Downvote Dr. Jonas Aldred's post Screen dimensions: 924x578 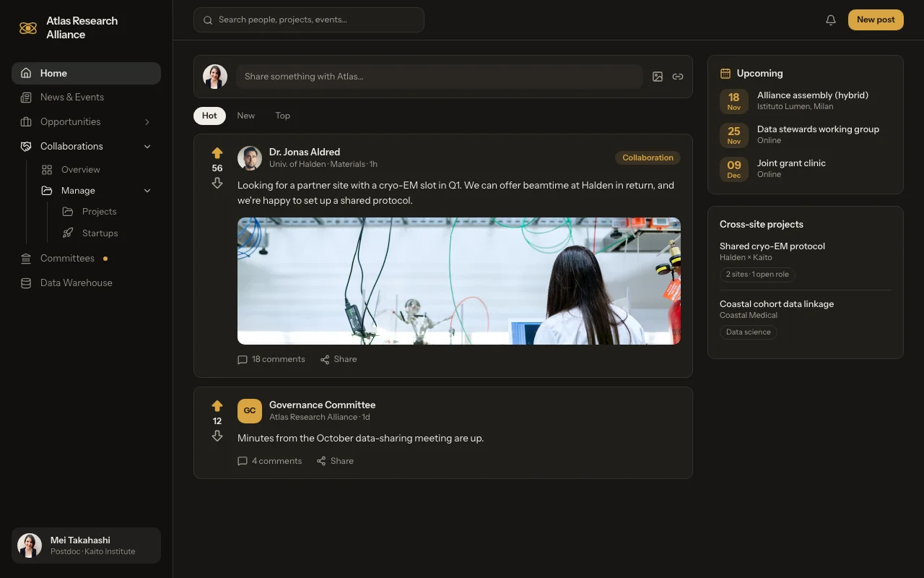click(x=217, y=184)
